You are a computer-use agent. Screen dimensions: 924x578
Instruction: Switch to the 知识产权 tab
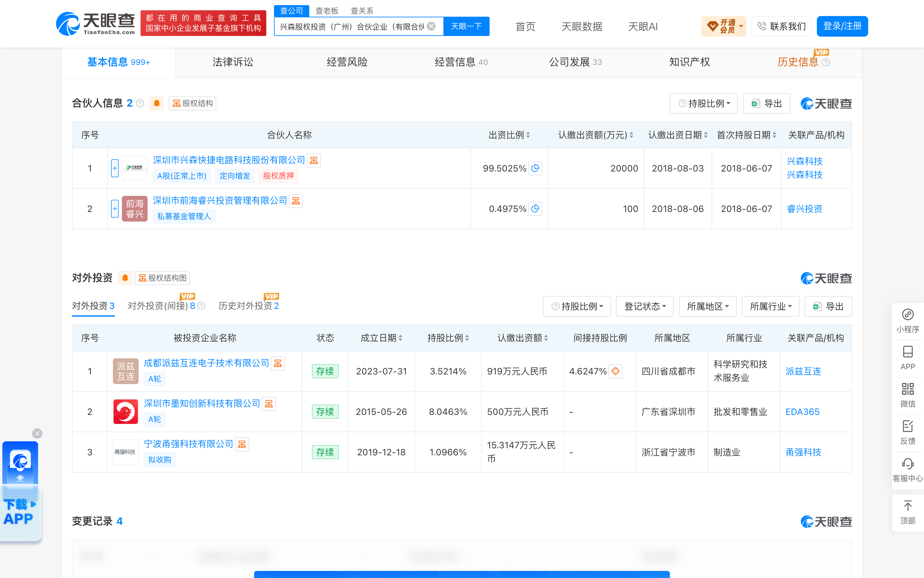coord(689,62)
